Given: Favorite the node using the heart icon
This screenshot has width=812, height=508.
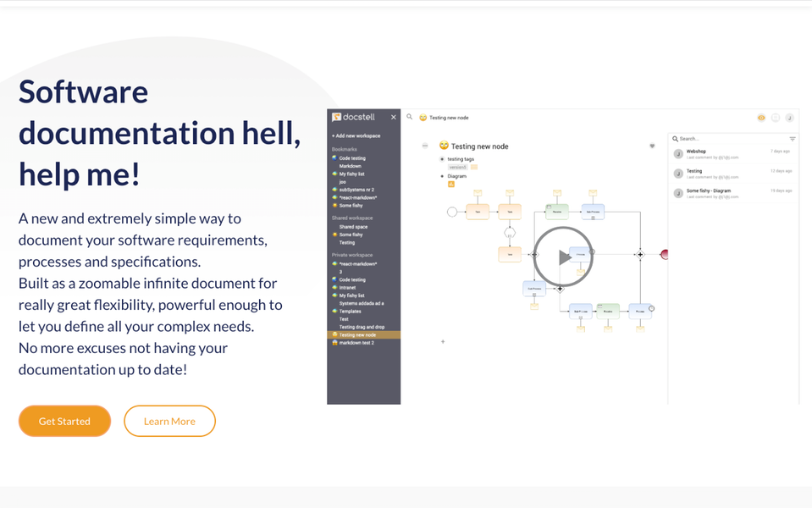Looking at the screenshot, I should 653,145.
